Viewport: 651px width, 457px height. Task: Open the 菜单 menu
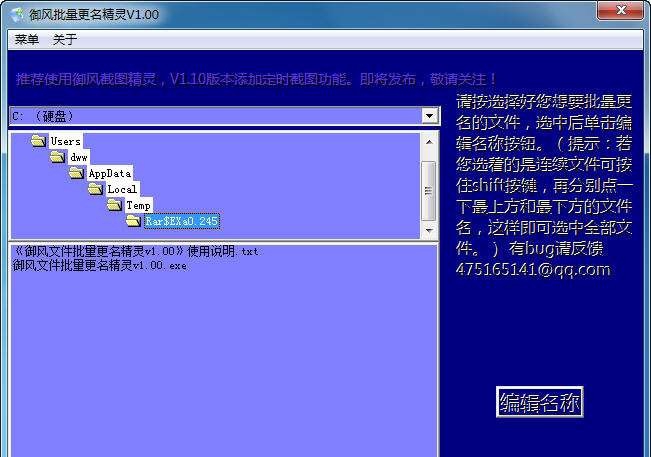pyautogui.click(x=27, y=39)
